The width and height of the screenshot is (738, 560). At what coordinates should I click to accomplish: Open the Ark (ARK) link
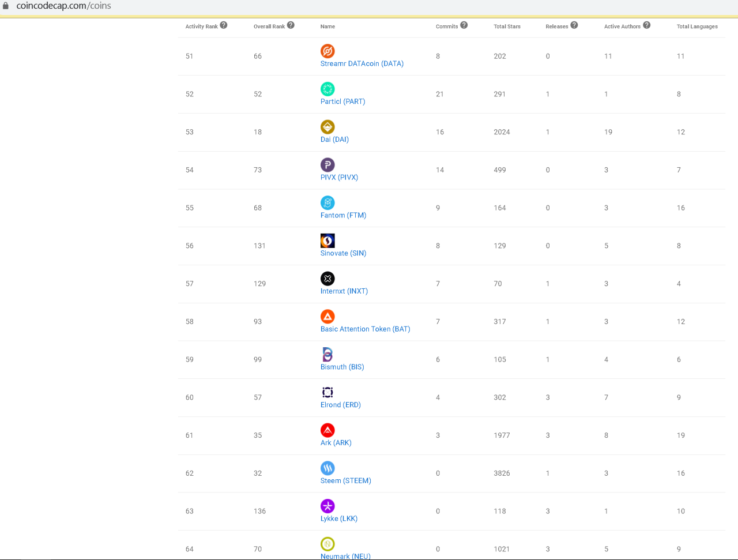click(x=336, y=443)
